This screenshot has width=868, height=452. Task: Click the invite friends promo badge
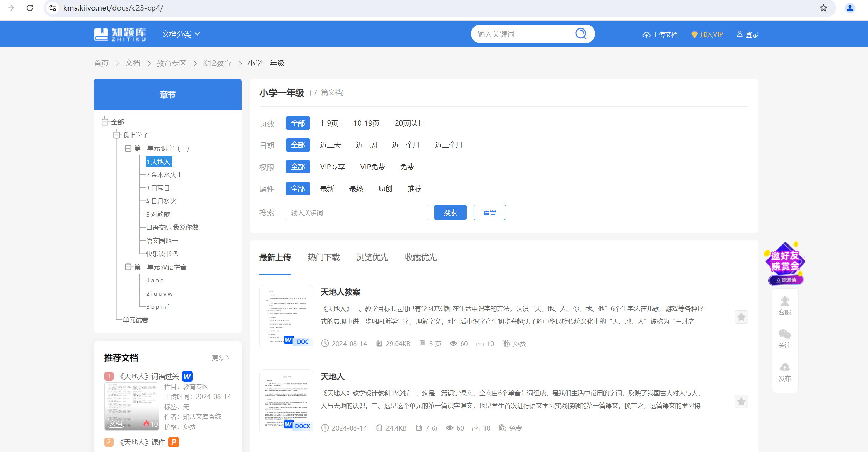coord(785,263)
